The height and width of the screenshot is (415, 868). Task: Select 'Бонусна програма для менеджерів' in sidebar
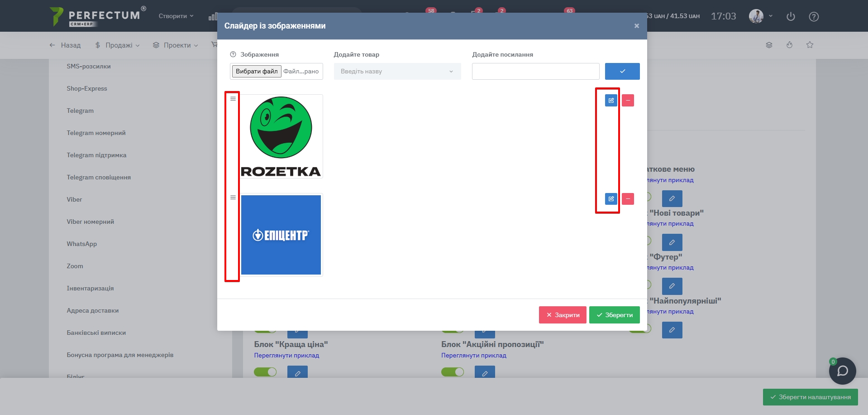(120, 355)
